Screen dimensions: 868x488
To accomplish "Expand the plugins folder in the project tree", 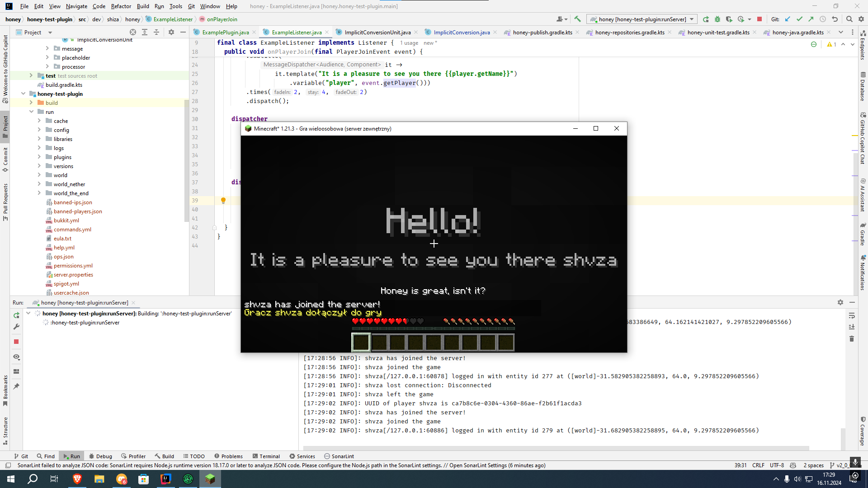I will pos(39,157).
